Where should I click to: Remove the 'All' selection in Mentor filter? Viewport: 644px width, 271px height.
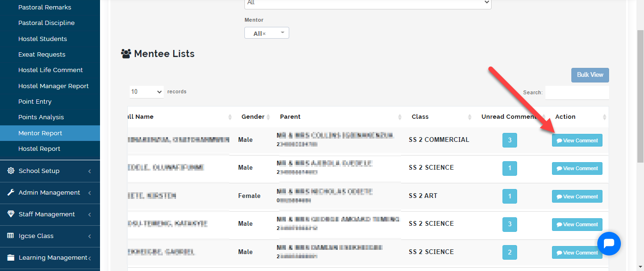pos(264,33)
